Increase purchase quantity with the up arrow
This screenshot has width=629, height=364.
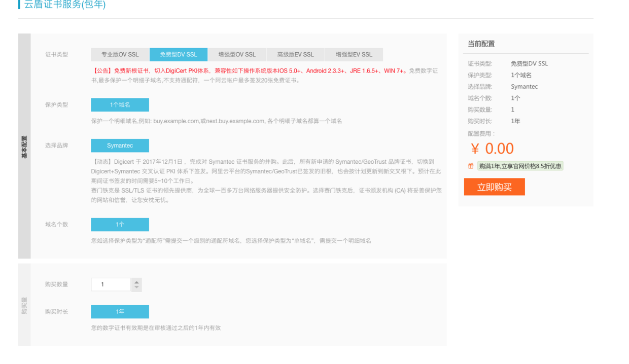tap(136, 281)
